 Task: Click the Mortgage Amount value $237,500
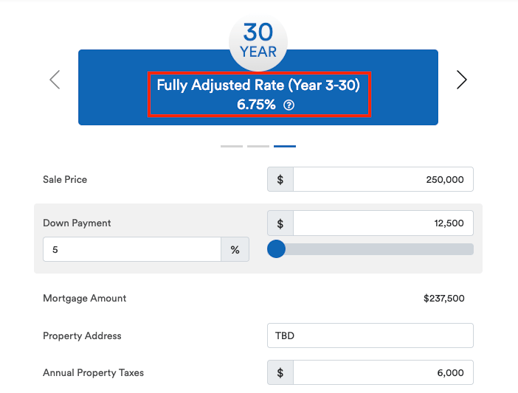coord(444,298)
